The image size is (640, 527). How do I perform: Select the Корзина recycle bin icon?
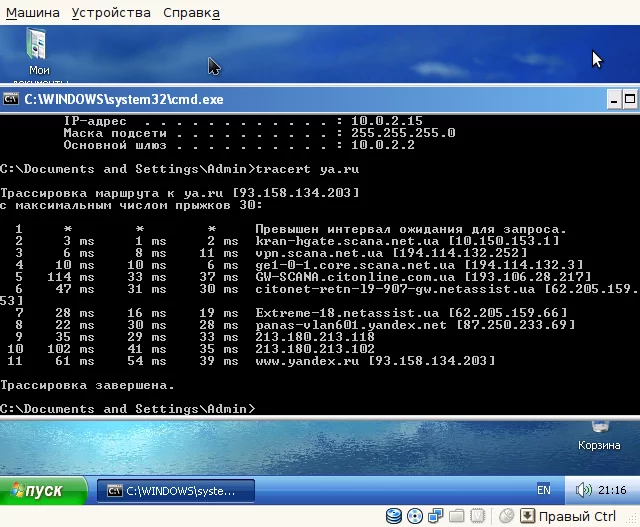coord(599,437)
